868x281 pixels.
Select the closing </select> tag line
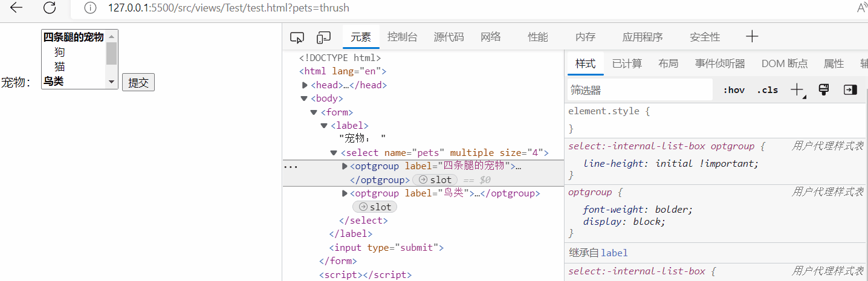363,221
